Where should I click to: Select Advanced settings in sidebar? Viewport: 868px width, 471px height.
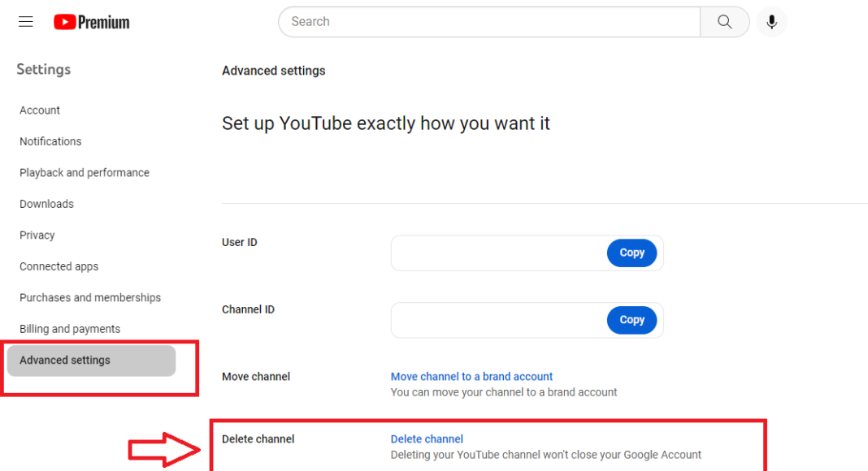click(65, 360)
